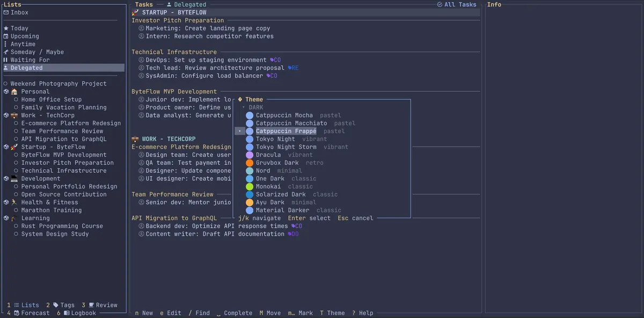Collapse Work - TechCorp area cube icon
Viewport: 644px width, 318px height.
pyautogui.click(x=6, y=115)
